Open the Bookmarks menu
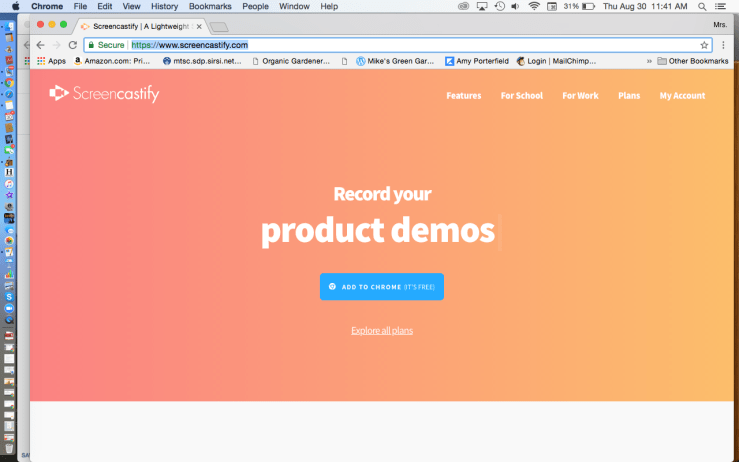Screen dimensions: 739x462 210,6
